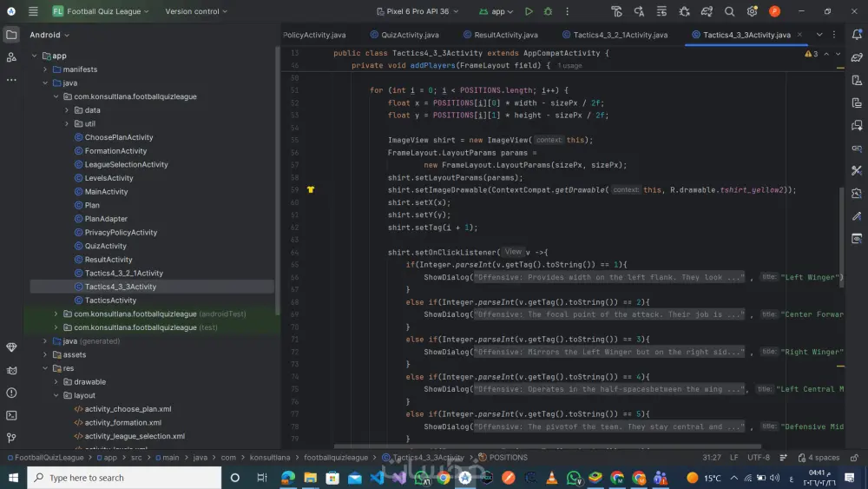Click the horizontal scrollbar of the code editor

(x=547, y=446)
